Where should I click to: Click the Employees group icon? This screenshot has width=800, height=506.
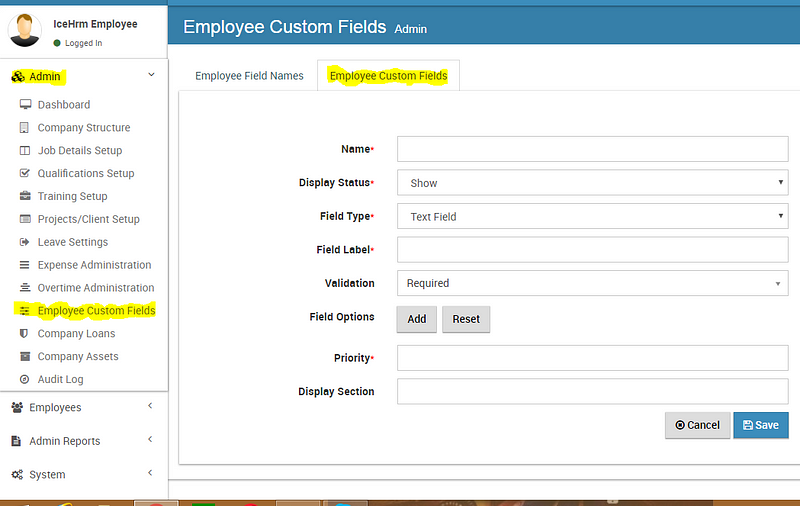pyautogui.click(x=17, y=407)
